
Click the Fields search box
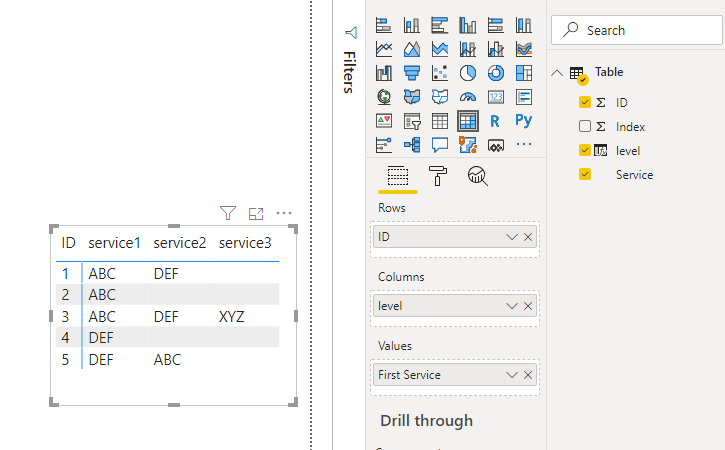[x=637, y=30]
